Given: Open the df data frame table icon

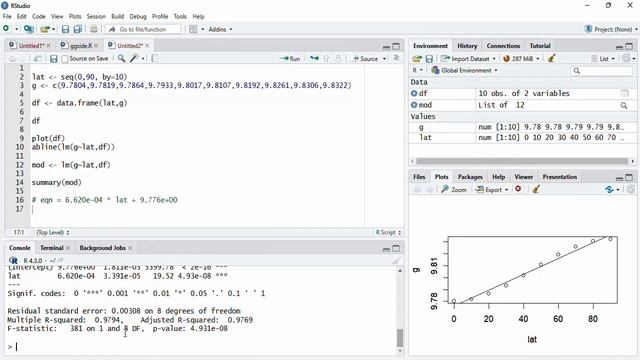Looking at the screenshot, I should pos(624,93).
